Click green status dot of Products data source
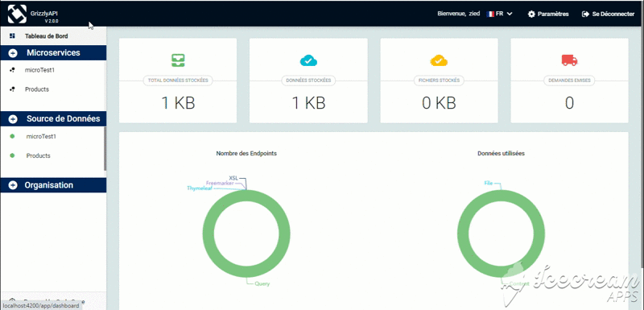This screenshot has height=310, width=644. click(x=12, y=155)
